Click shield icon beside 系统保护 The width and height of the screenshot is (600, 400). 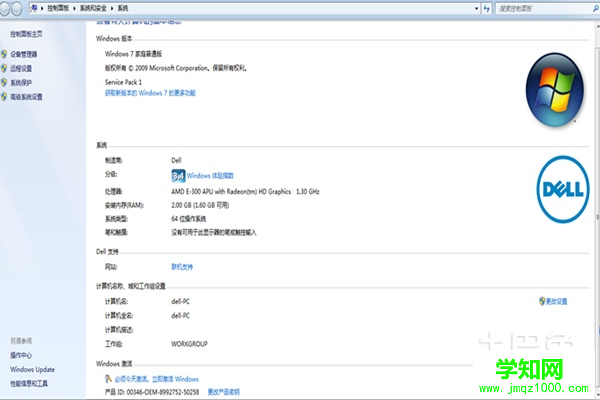[4, 82]
